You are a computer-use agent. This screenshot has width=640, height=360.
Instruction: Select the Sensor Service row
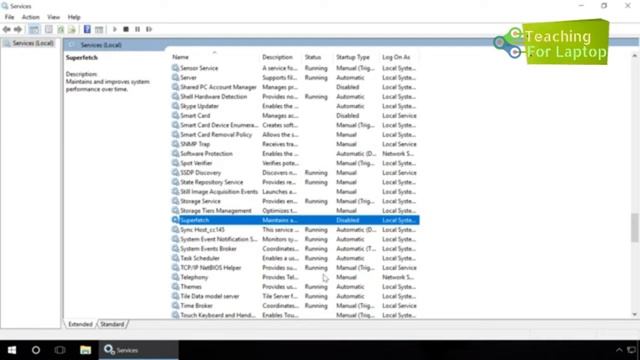pyautogui.click(x=295, y=68)
